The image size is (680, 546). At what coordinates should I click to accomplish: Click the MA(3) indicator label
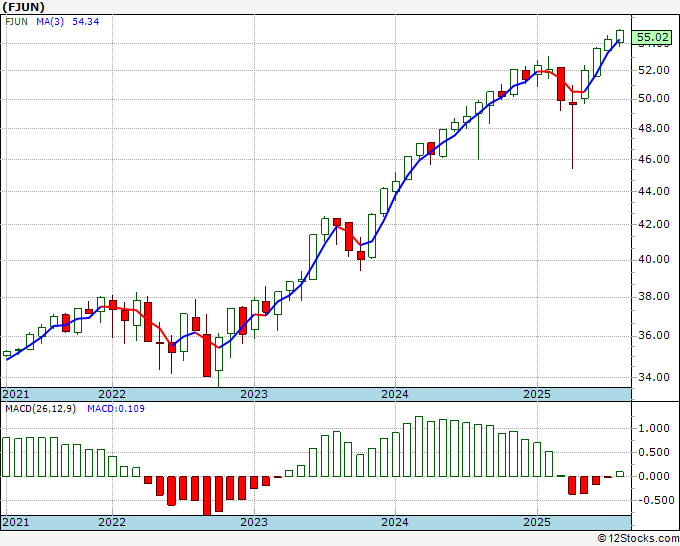pos(50,22)
